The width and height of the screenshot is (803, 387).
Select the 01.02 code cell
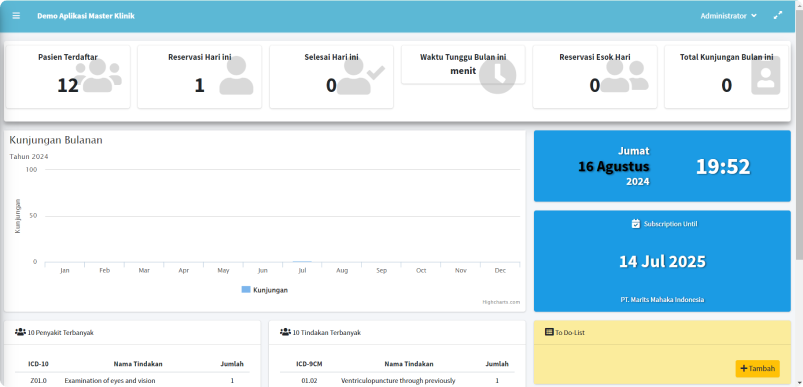[309, 380]
